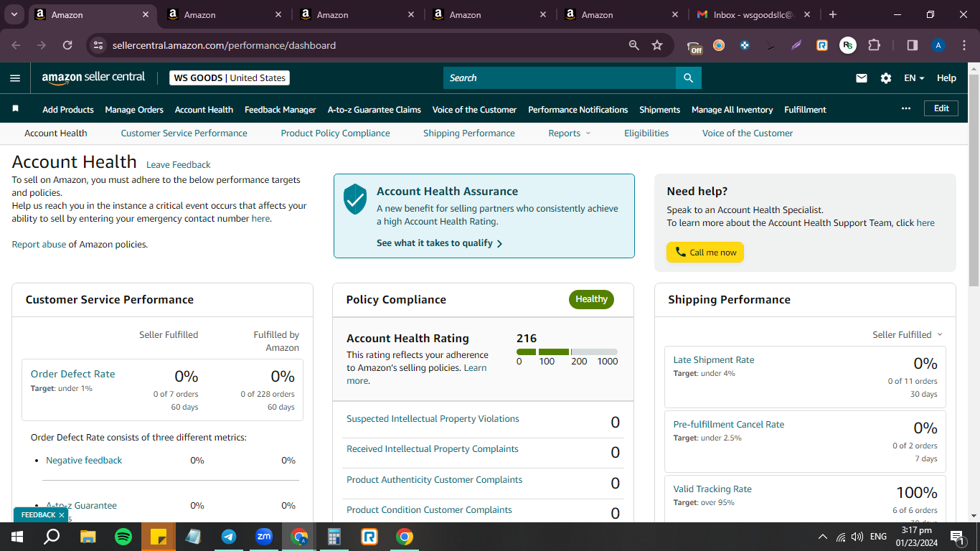Screen dimensions: 980x551
Task: Click the Amazon Seller Central logo
Action: pos(93,77)
